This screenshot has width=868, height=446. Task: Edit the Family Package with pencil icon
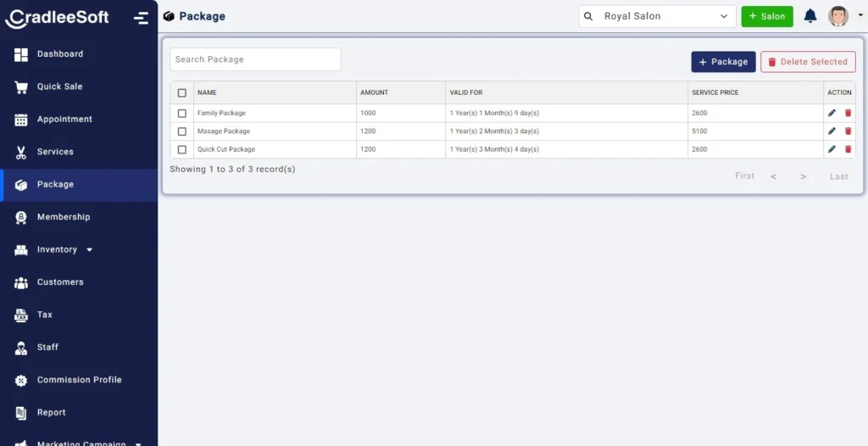click(x=832, y=113)
